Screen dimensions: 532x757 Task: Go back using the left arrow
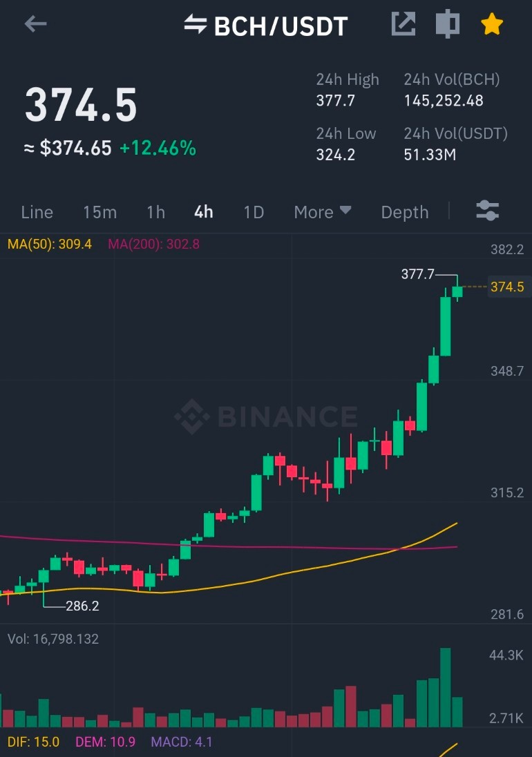pos(36,23)
